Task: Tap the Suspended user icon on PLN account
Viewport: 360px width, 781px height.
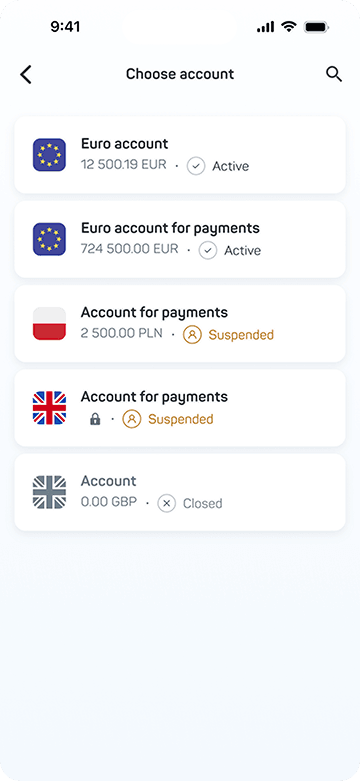Action: click(x=192, y=334)
